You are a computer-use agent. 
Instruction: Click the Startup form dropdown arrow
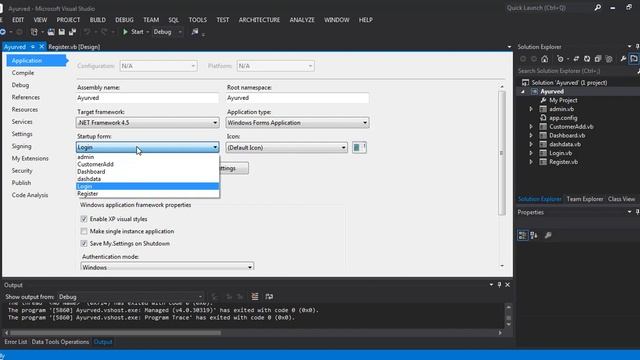point(215,147)
